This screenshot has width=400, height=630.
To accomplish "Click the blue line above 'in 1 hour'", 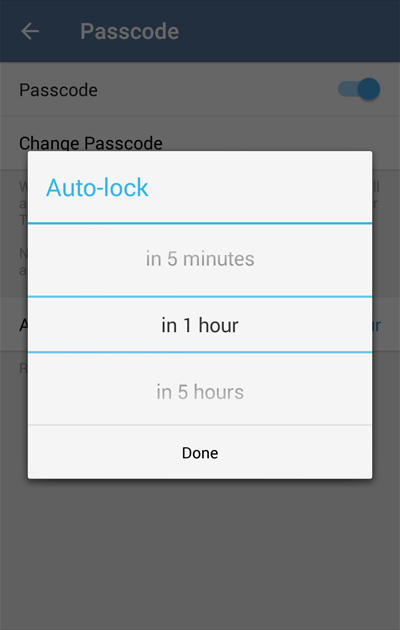I will (x=200, y=297).
